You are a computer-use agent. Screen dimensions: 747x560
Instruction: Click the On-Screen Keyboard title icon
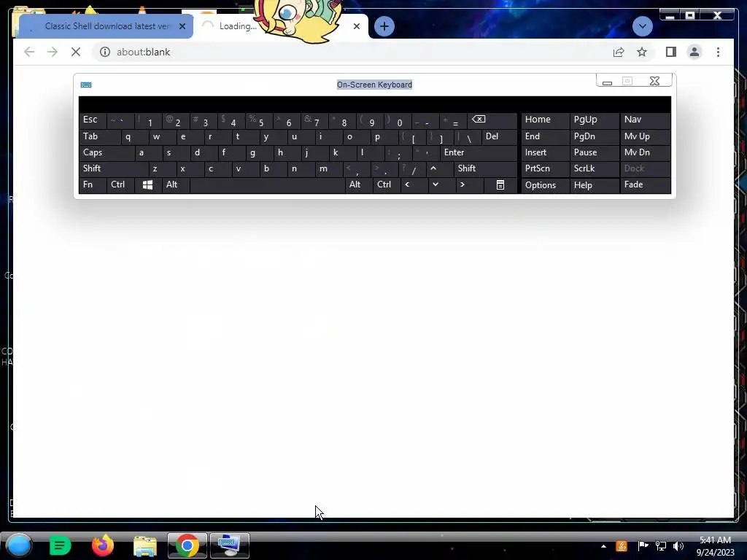86,85
